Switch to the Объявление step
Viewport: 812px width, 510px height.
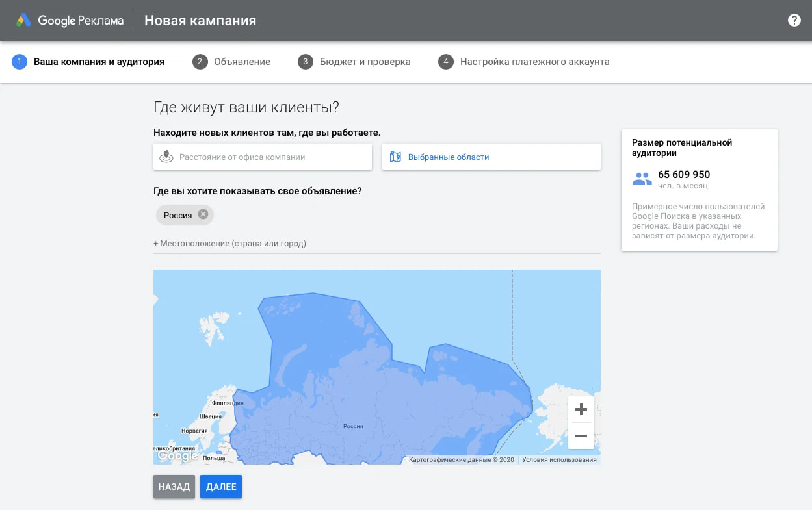pos(241,62)
